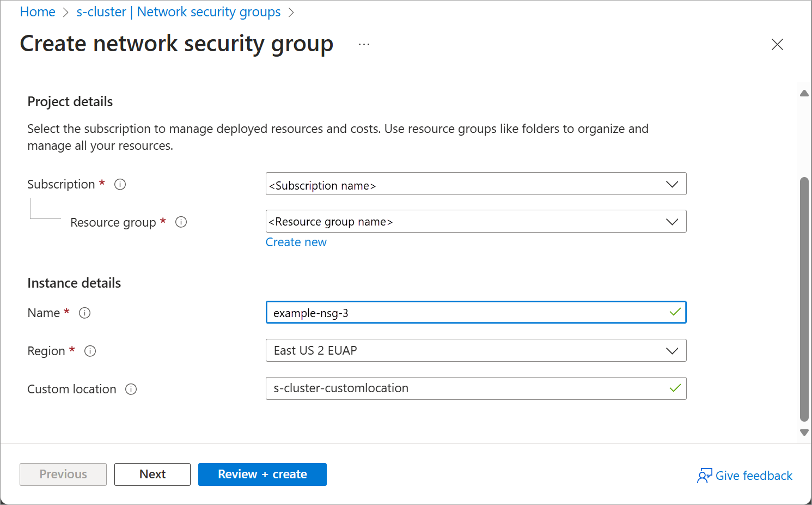
Task: Click the Name field info icon
Action: (85, 313)
